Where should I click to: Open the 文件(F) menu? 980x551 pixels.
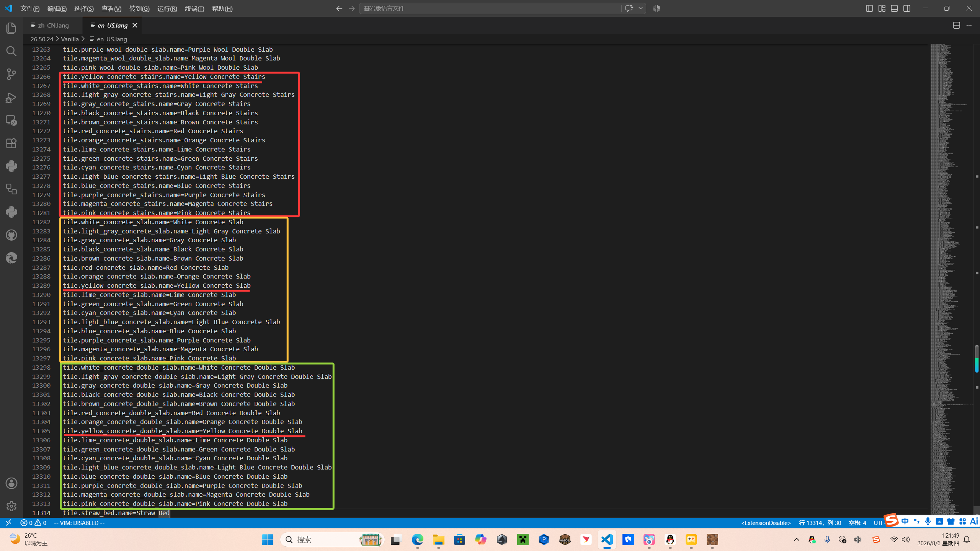pyautogui.click(x=30, y=8)
